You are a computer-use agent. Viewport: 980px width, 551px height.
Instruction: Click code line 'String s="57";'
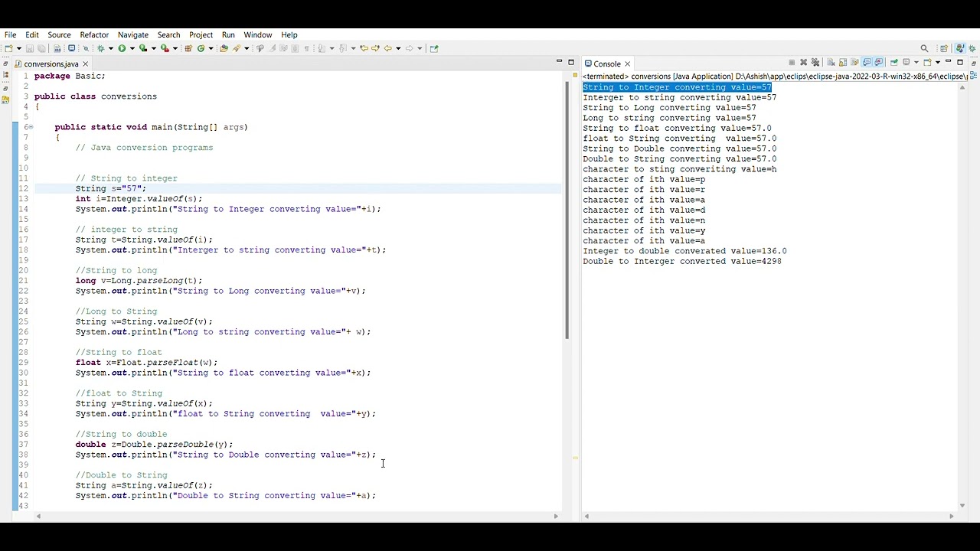click(110, 188)
